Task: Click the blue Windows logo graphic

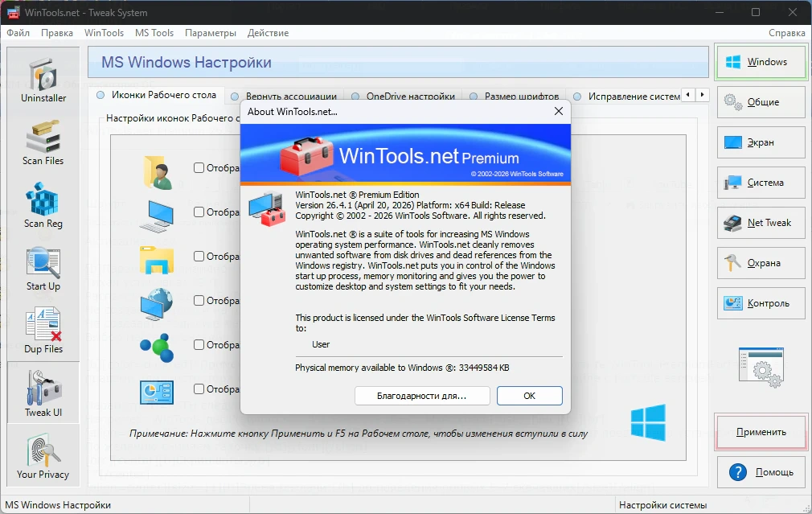Action: [648, 422]
